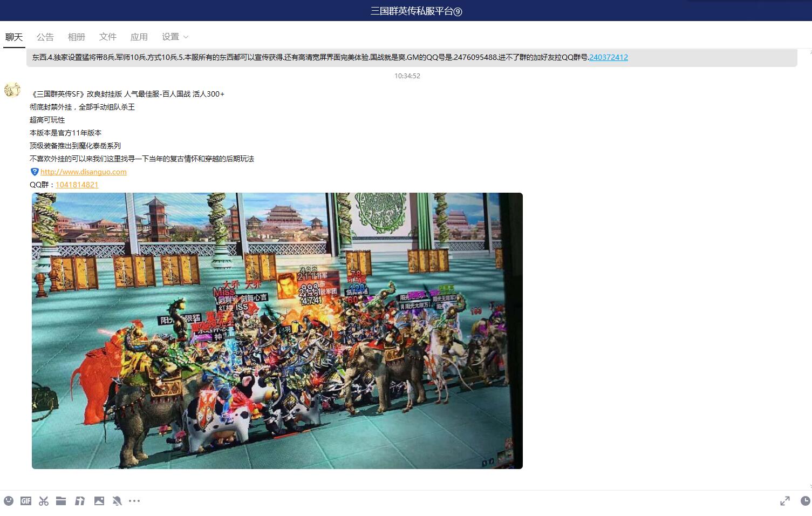Screen dimensions: 812x516
Task: Open the emoji picker
Action: coord(9,501)
